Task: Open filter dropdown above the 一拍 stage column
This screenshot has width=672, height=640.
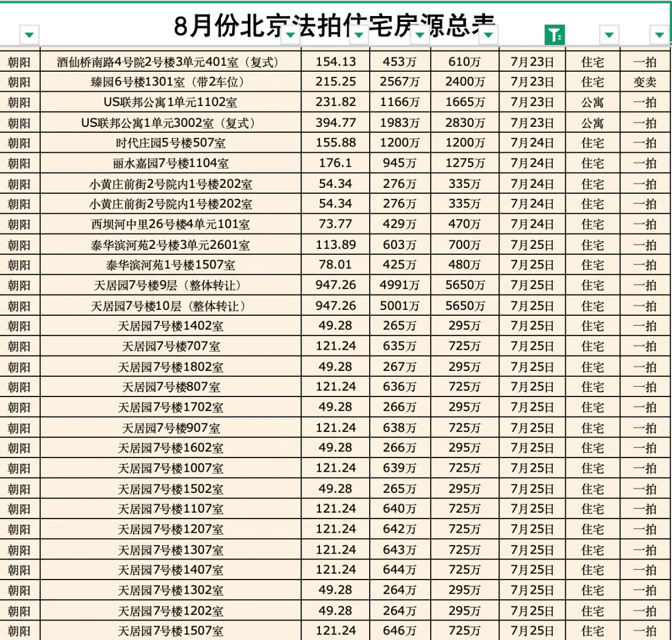Action: [659, 35]
